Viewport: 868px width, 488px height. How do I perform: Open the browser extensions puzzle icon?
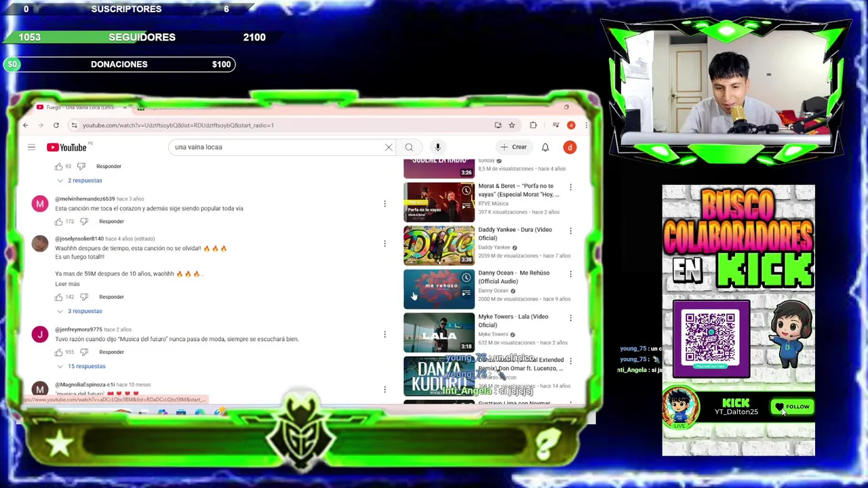[x=533, y=125]
